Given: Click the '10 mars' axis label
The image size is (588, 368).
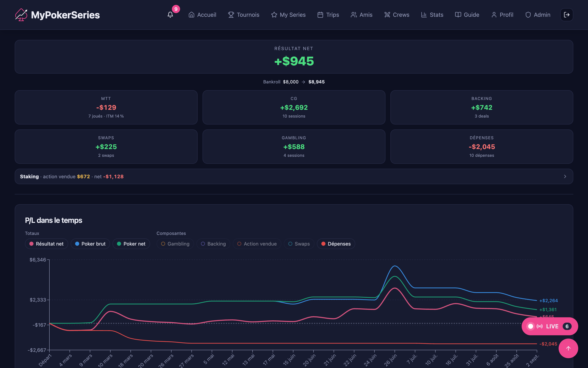Looking at the screenshot, I should pos(105,360).
